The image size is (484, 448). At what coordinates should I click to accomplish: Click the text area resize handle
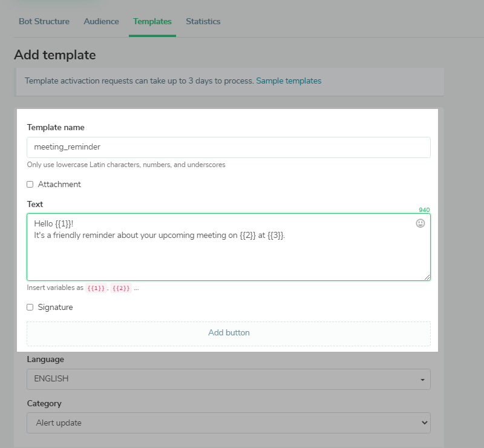(427, 277)
